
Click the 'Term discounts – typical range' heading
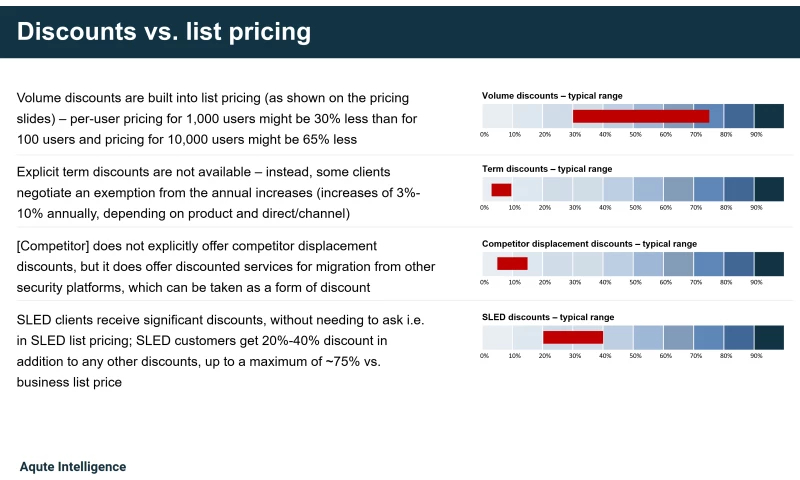(547, 169)
